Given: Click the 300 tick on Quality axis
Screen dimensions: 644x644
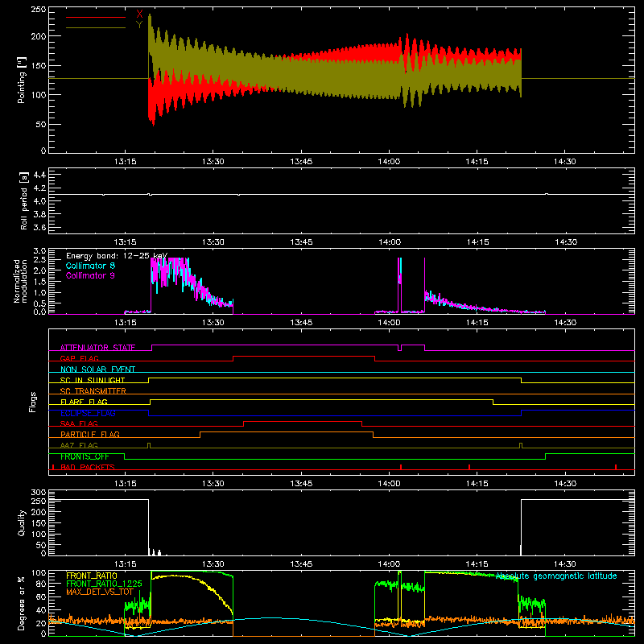Looking at the screenshot, I should 39,493.
